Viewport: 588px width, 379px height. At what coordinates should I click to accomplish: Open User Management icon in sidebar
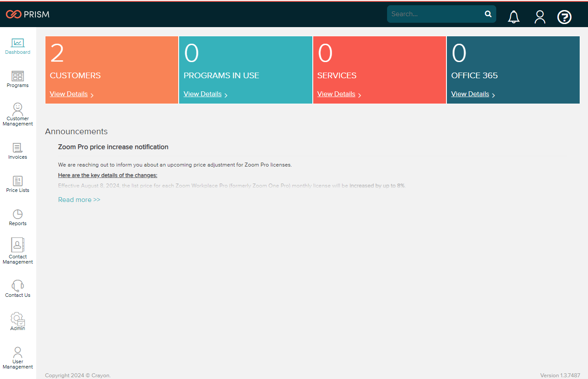[x=17, y=352]
